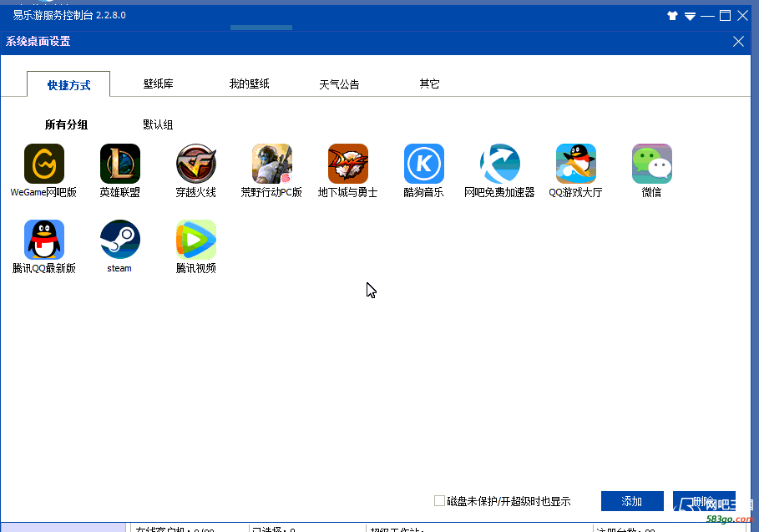
Task: Open the title bar dropdown menu arrow
Action: [691, 17]
